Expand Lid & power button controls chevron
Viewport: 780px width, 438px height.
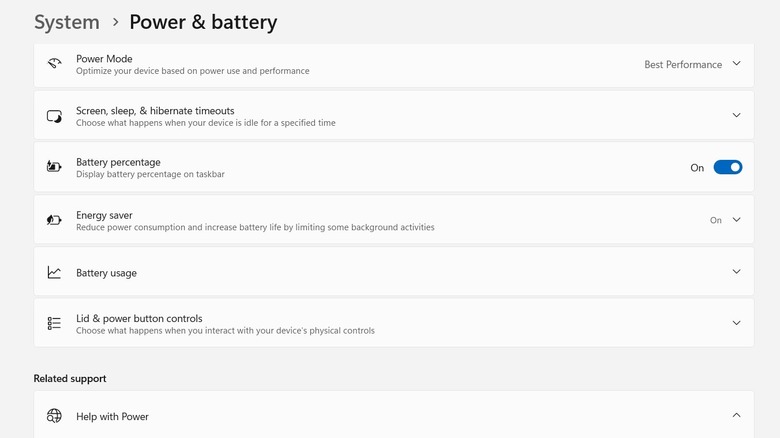736,323
